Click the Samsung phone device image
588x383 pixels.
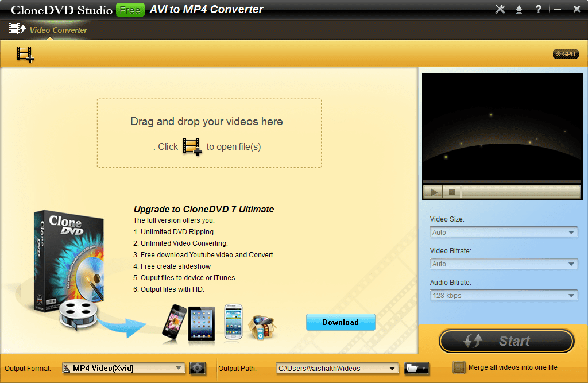click(233, 322)
